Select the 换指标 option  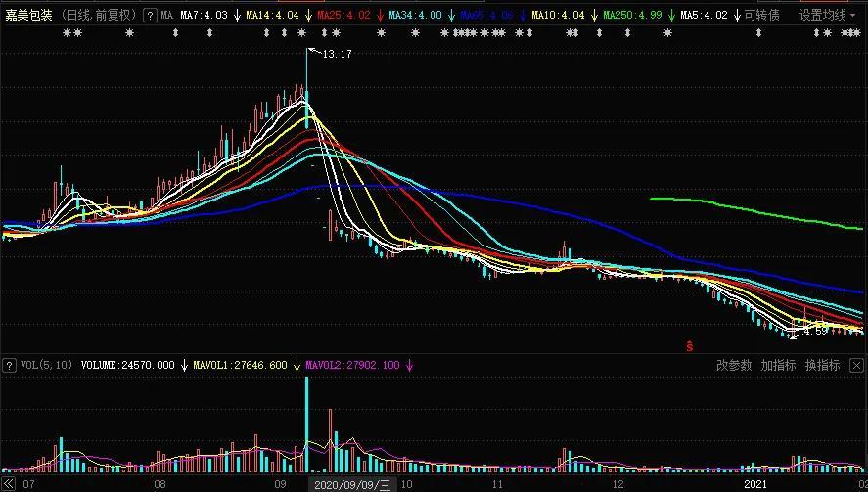[822, 365]
